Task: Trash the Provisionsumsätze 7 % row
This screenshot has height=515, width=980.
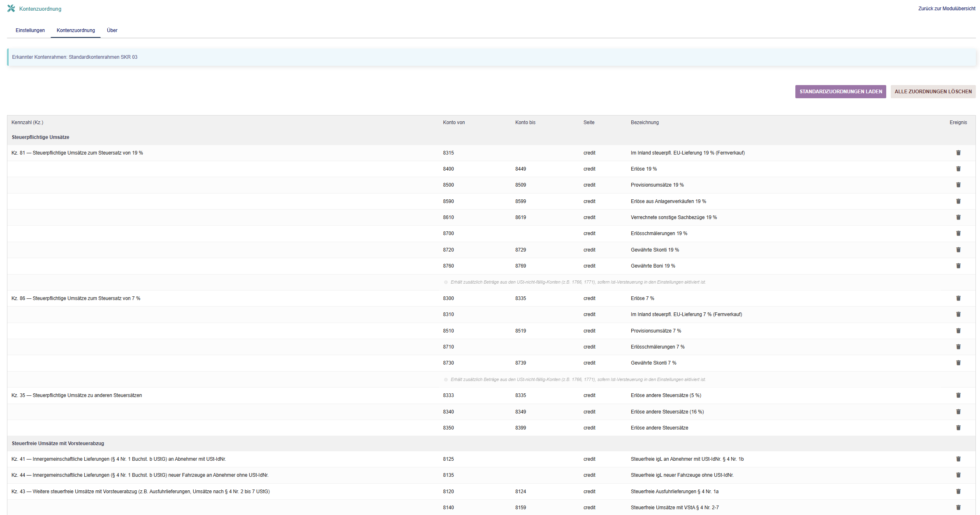Action: [958, 331]
